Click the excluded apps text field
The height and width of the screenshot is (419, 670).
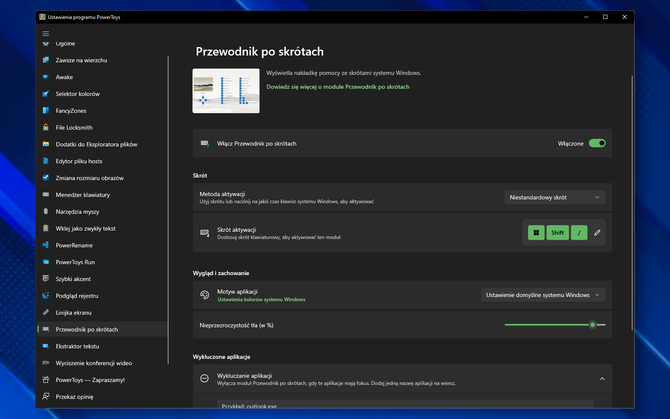coord(406,404)
